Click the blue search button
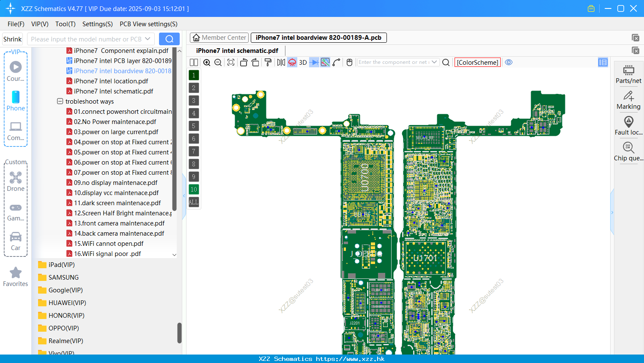Image resolution: width=644 pixels, height=363 pixels. coord(169,39)
